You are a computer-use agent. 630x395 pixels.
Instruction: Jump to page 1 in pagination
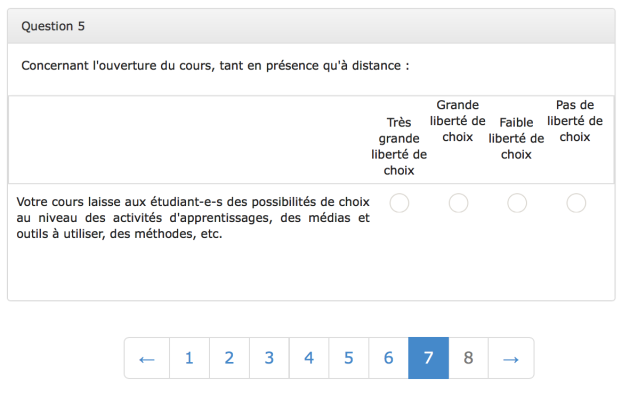point(189,358)
